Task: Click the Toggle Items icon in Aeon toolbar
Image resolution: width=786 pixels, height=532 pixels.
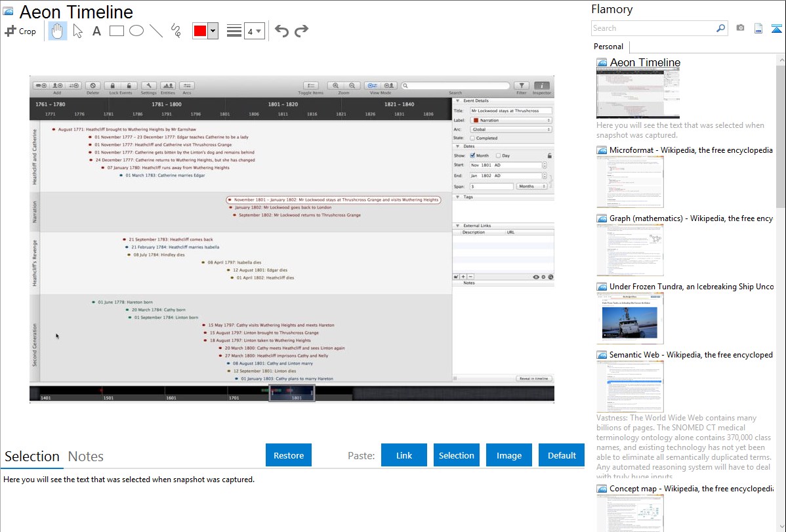Action: coord(311,86)
